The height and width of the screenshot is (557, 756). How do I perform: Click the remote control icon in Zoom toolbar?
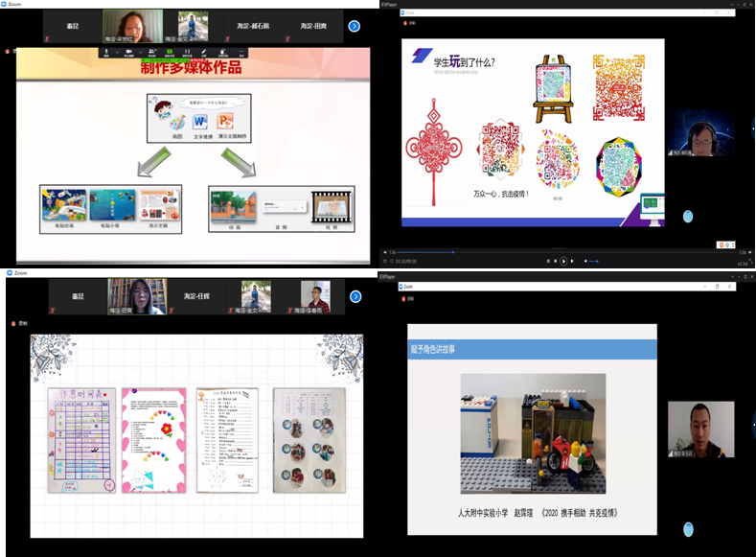pyautogui.click(x=222, y=51)
